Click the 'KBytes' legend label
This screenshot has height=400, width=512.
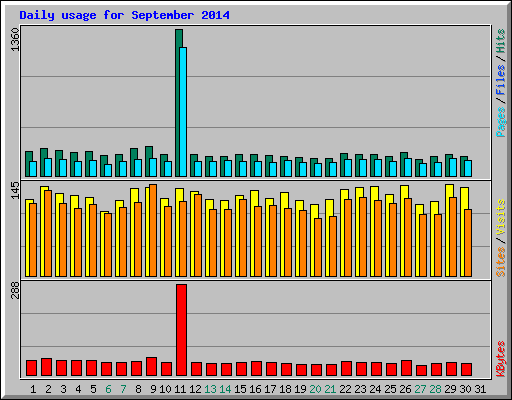coord(501,359)
